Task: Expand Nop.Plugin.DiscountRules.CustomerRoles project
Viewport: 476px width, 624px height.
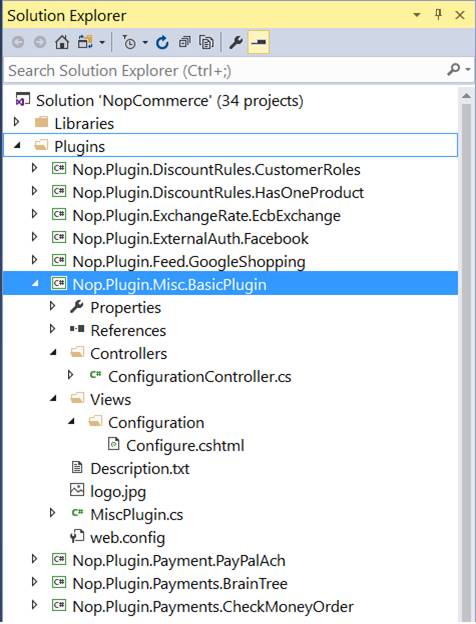Action: [x=35, y=168]
